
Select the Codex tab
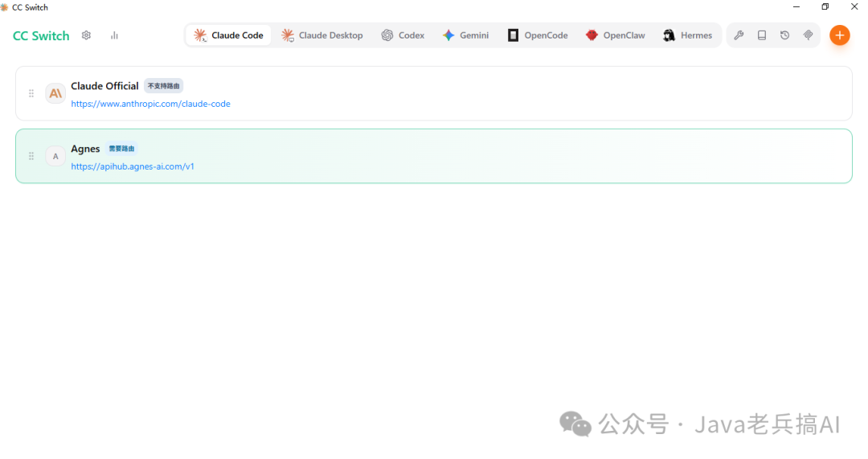403,35
